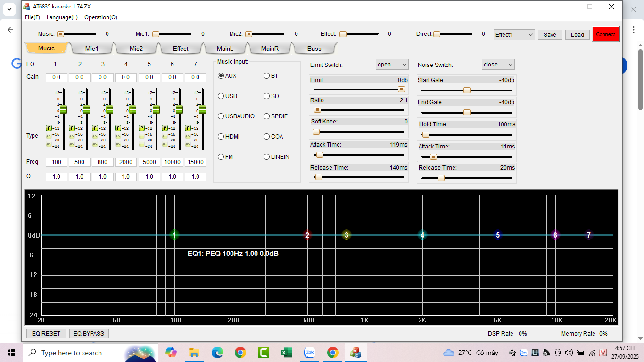The height and width of the screenshot is (362, 644).
Task: Open the Effect1 preset dropdown
Action: 514,34
